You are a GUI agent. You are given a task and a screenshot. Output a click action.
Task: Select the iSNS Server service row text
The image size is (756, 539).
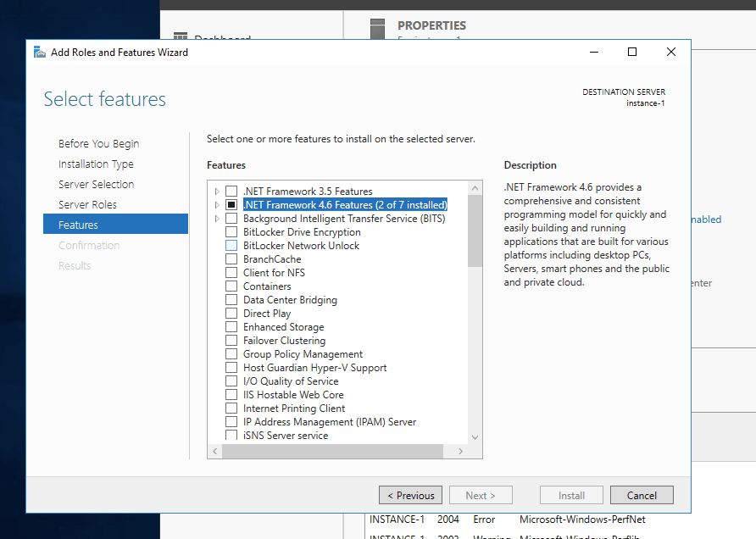click(x=286, y=436)
